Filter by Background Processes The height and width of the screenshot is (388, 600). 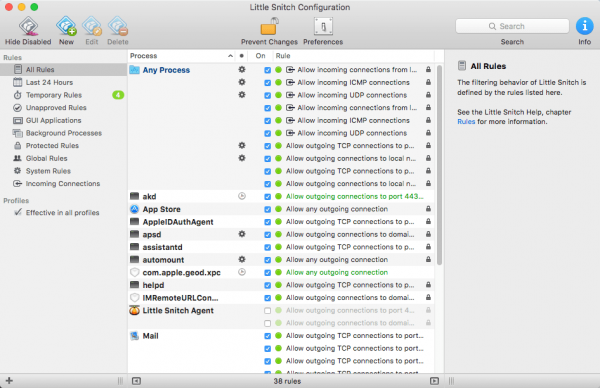(64, 133)
